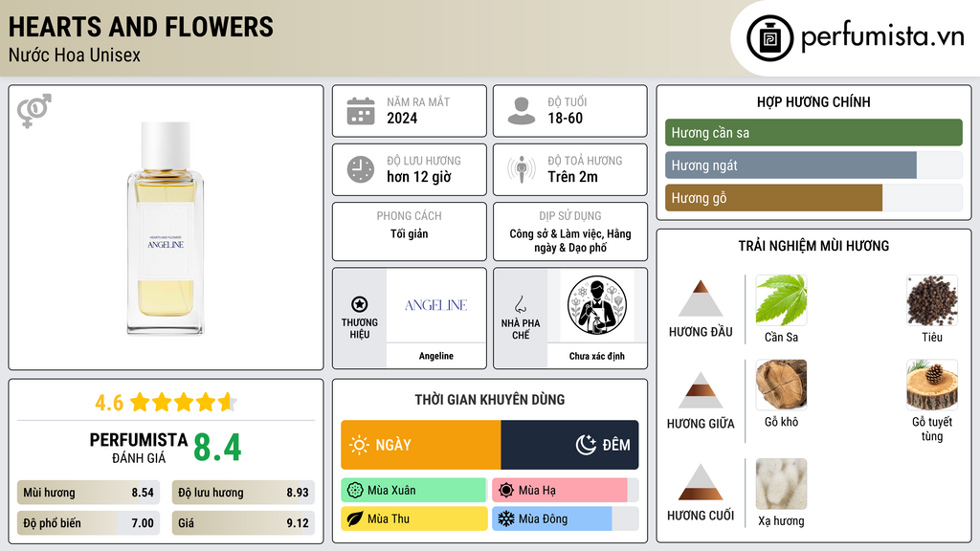Click the Perfumista đánh giá label
This screenshot has height=551, width=980.
(139, 448)
